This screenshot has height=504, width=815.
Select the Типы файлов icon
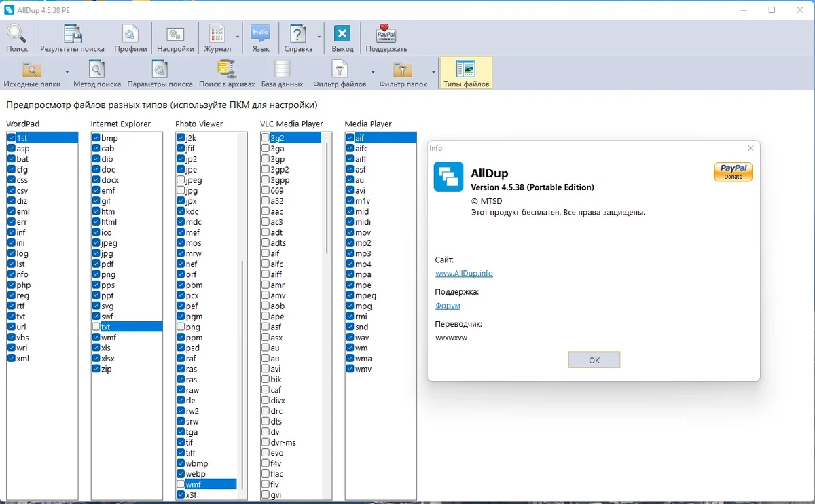(466, 73)
